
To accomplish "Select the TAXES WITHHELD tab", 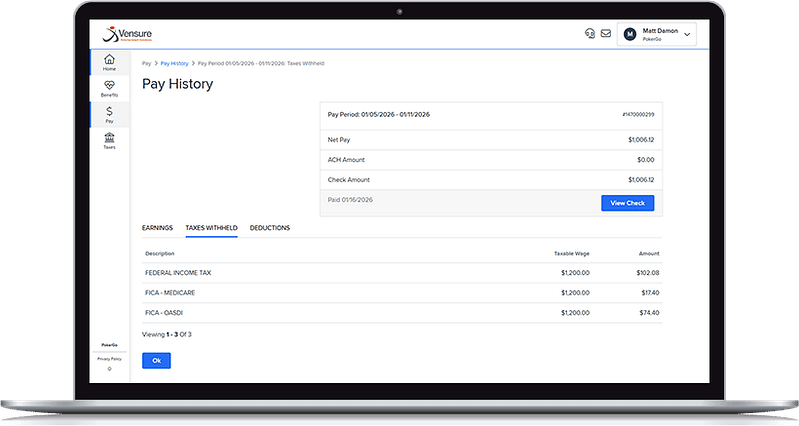I will click(x=211, y=228).
